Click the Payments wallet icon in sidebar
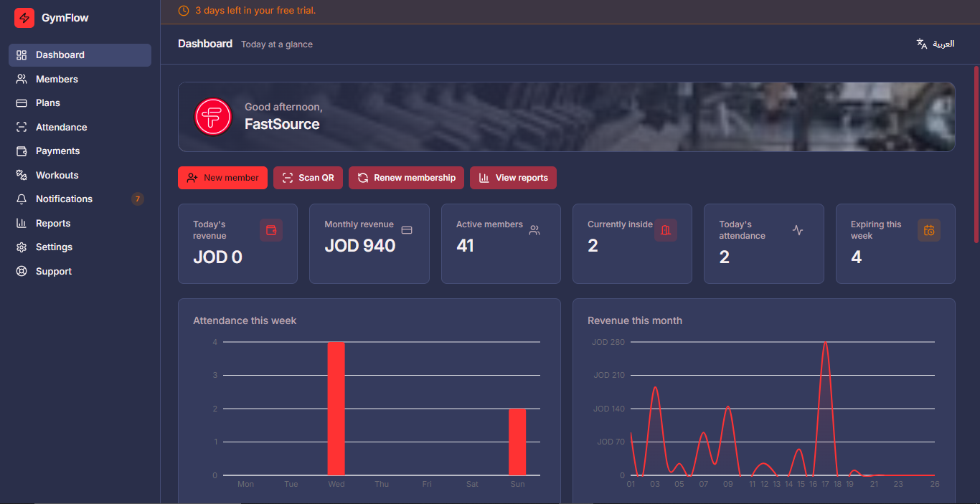Screen dimensions: 980x504 coord(22,151)
